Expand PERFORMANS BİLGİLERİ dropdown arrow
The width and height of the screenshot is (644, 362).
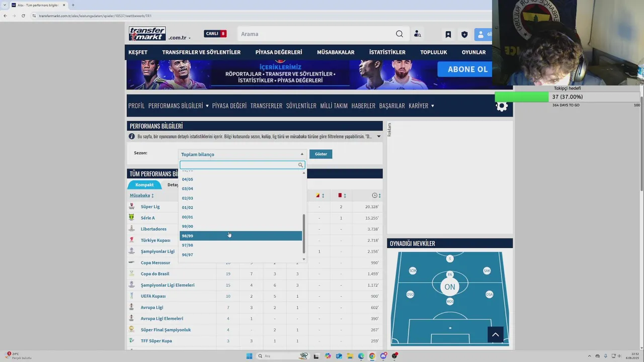pos(207,106)
